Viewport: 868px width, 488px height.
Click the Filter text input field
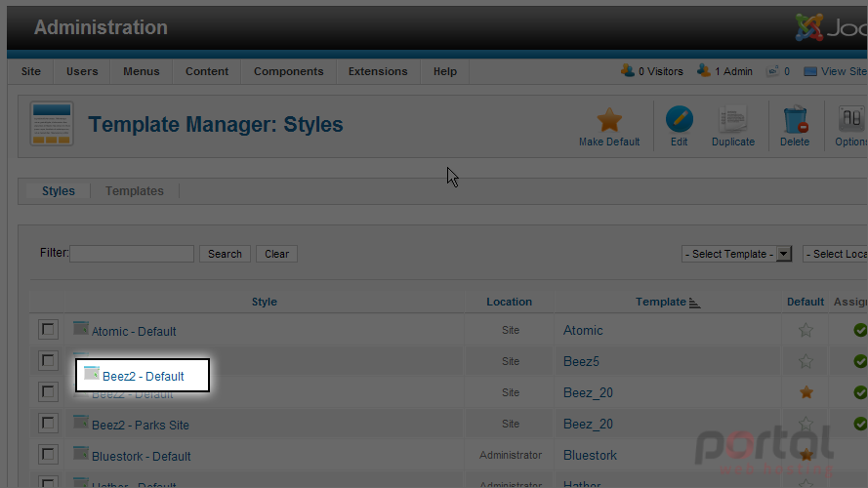[132, 254]
